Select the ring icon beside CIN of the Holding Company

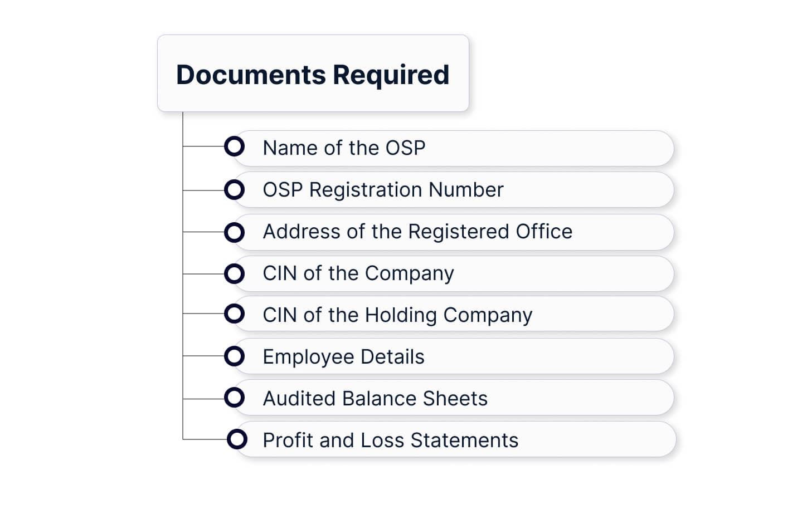coord(234,314)
